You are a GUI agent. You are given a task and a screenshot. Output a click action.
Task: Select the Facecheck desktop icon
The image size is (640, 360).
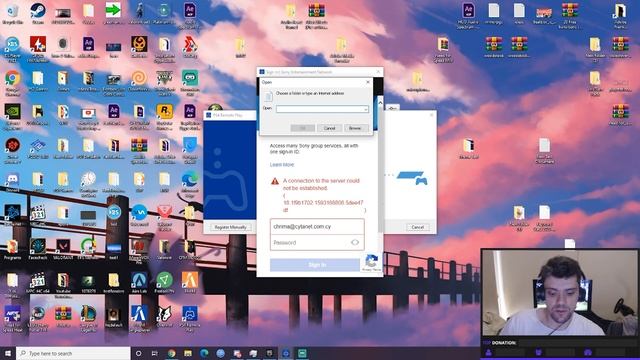(x=38, y=249)
